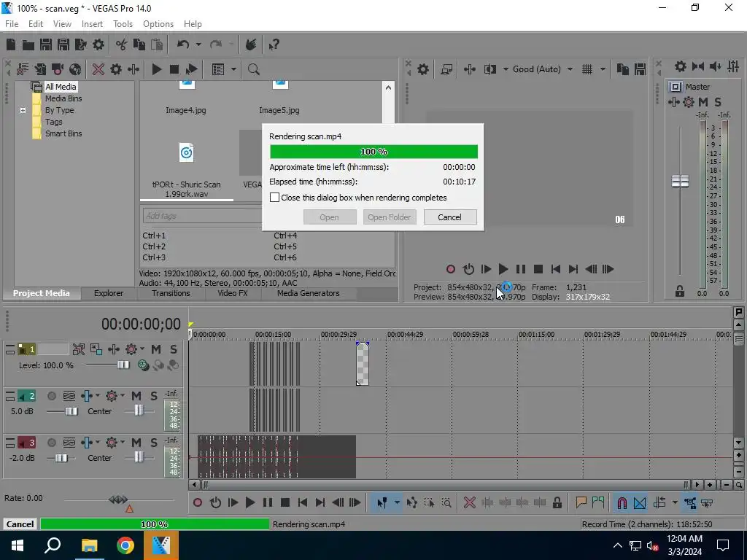Open the Insert menu
747x560 pixels.
[x=92, y=24]
